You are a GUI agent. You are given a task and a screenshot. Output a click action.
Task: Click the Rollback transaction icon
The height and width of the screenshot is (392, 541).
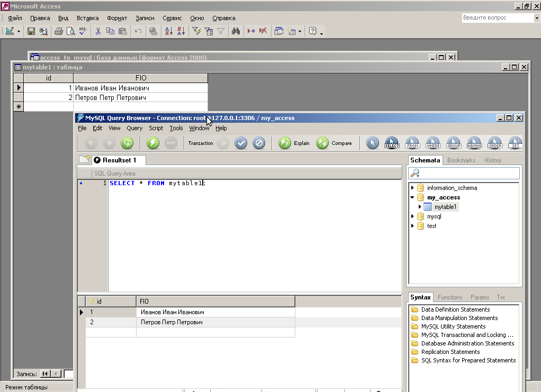[259, 143]
